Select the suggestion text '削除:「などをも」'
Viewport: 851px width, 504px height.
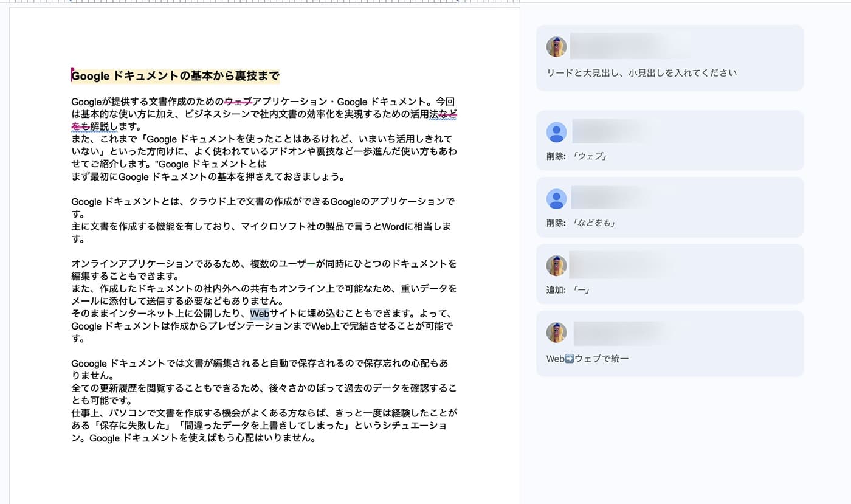point(581,223)
